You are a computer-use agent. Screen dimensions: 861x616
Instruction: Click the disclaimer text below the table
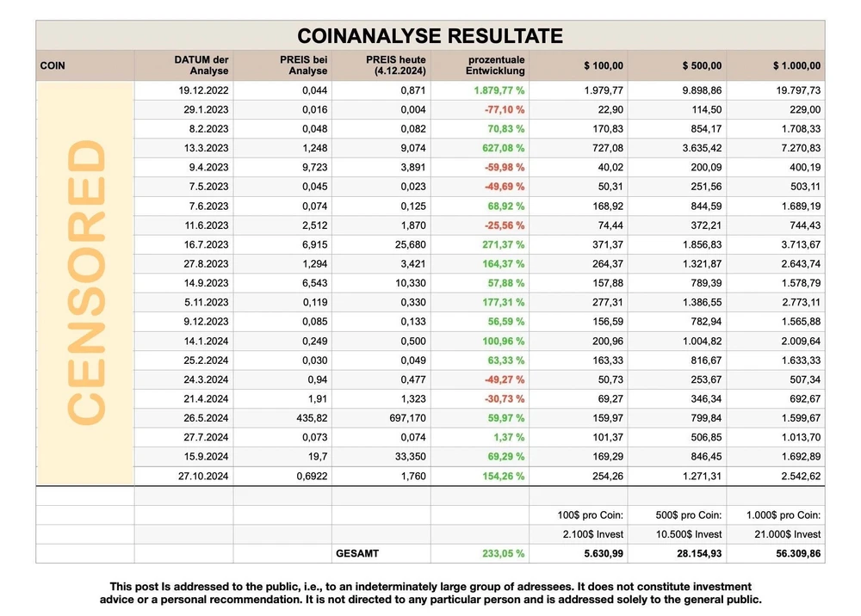430,594
